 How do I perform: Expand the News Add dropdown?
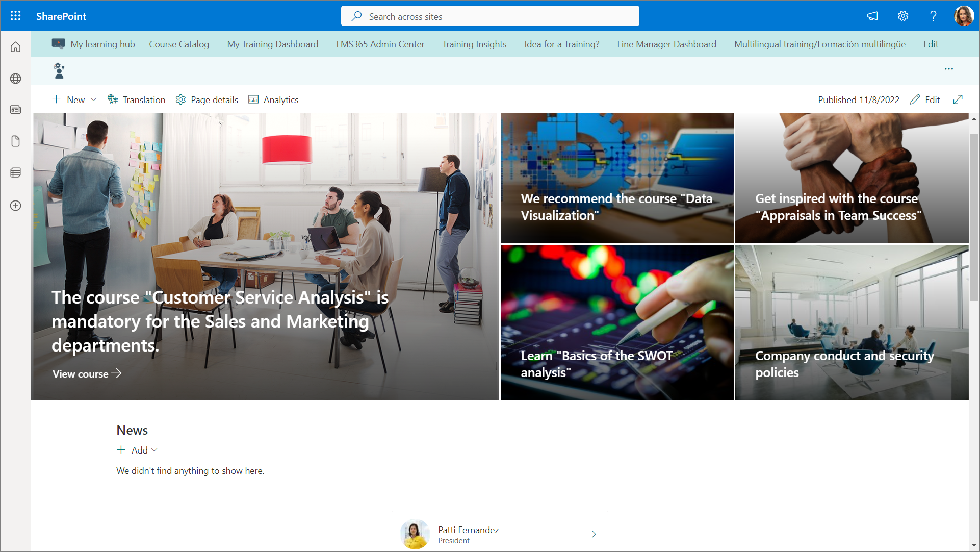(154, 450)
